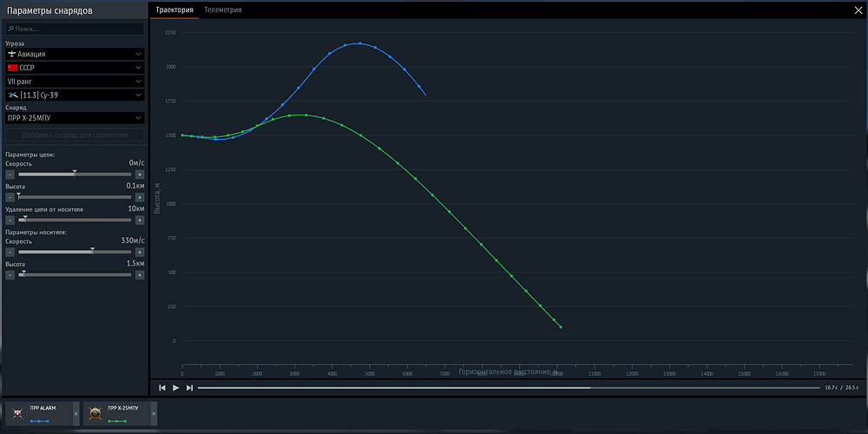Click the blue ALARM trajectory peak point
868x434 pixels.
pyautogui.click(x=360, y=43)
